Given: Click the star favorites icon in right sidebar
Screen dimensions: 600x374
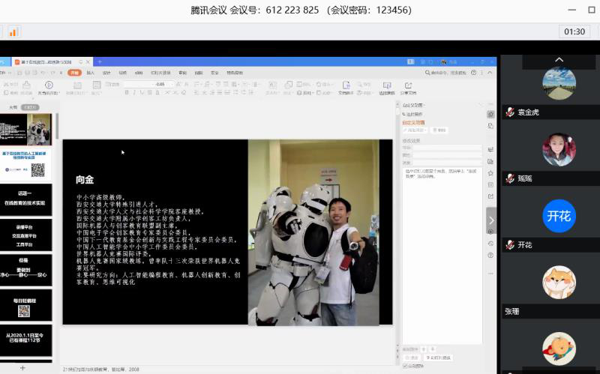Looking at the screenshot, I should [491, 173].
